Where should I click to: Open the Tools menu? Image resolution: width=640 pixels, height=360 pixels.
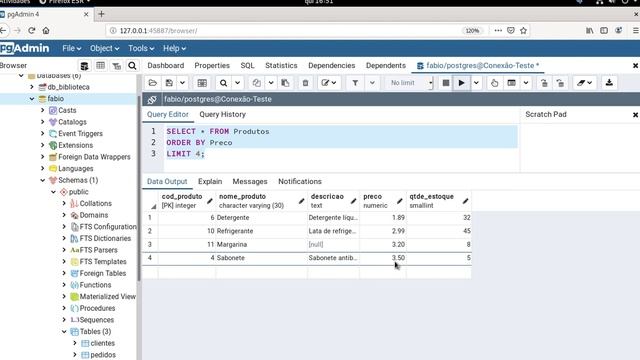click(141, 48)
